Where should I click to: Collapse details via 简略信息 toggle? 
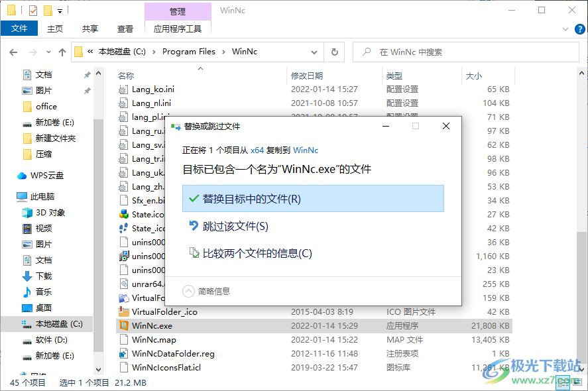tap(206, 292)
